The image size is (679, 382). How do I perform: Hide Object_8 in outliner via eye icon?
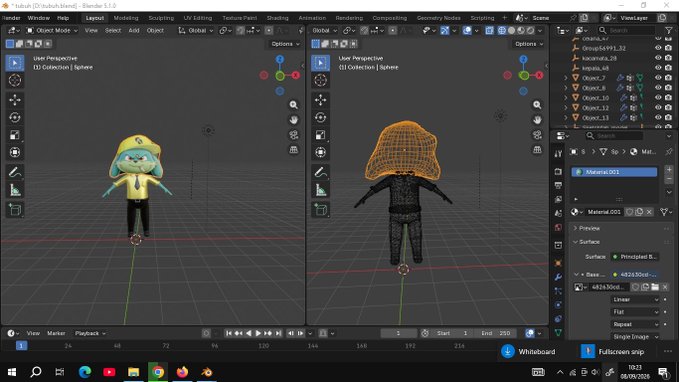(658, 88)
